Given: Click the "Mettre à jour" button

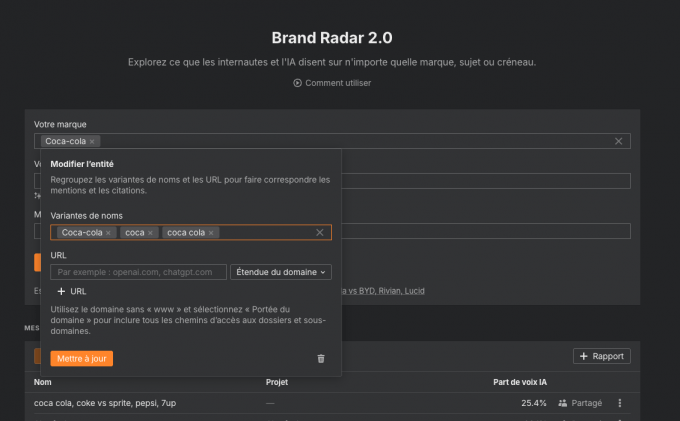Looking at the screenshot, I should (x=82, y=358).
